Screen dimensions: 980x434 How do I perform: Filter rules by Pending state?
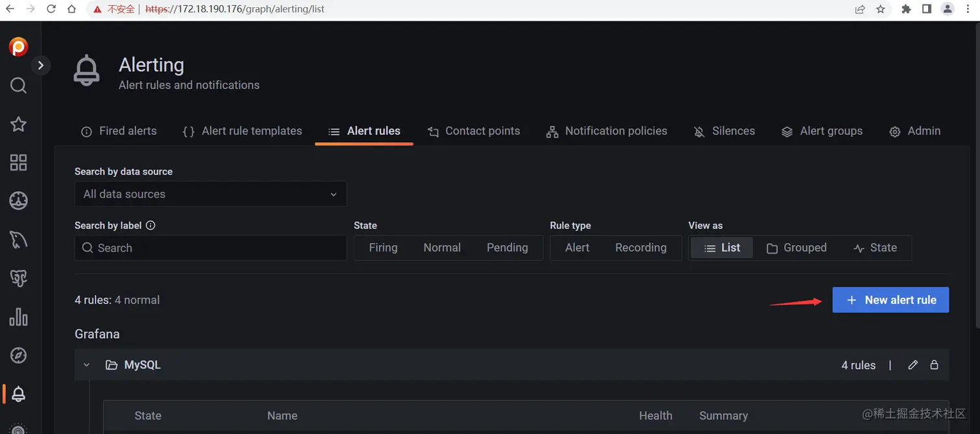(x=507, y=248)
